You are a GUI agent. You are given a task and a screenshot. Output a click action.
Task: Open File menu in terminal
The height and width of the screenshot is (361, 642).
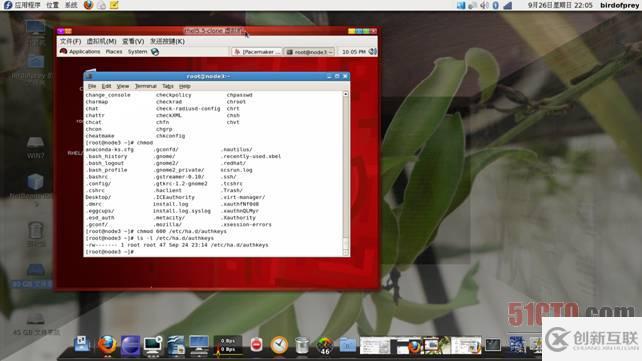(x=92, y=86)
